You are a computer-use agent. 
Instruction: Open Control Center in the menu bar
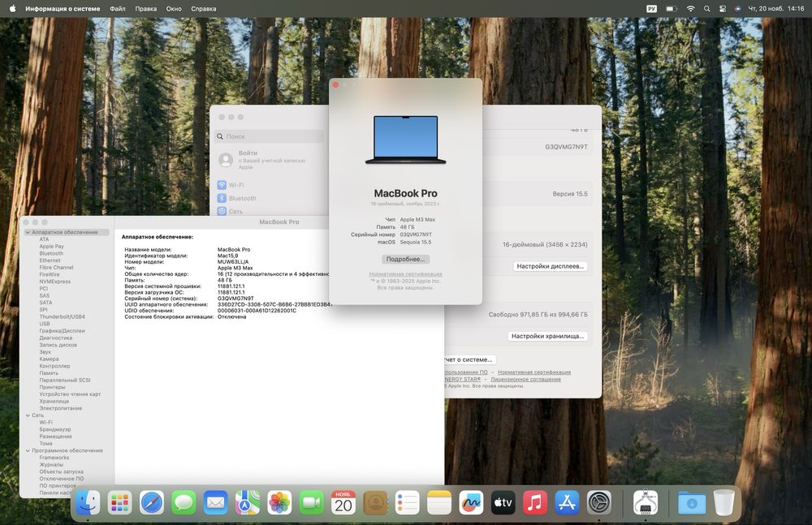point(723,8)
